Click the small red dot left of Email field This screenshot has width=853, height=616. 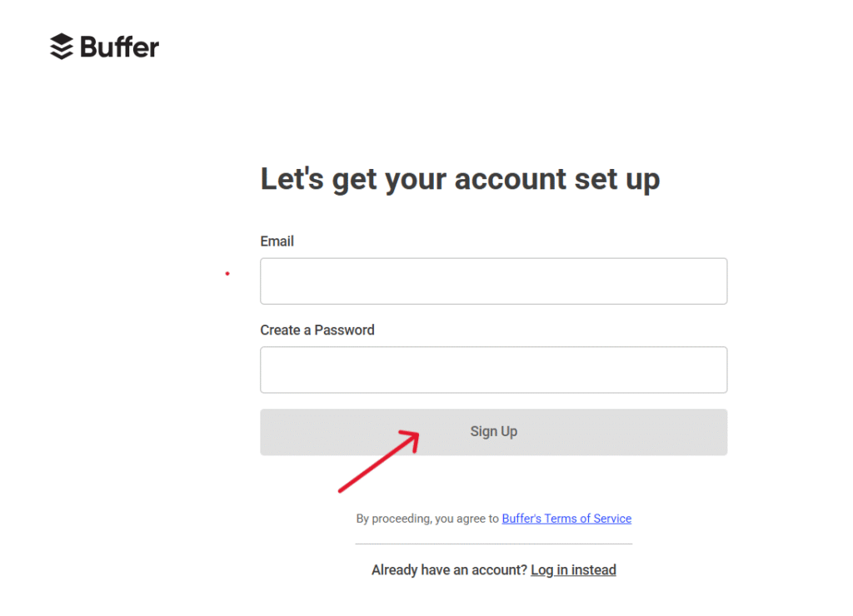coord(227,273)
